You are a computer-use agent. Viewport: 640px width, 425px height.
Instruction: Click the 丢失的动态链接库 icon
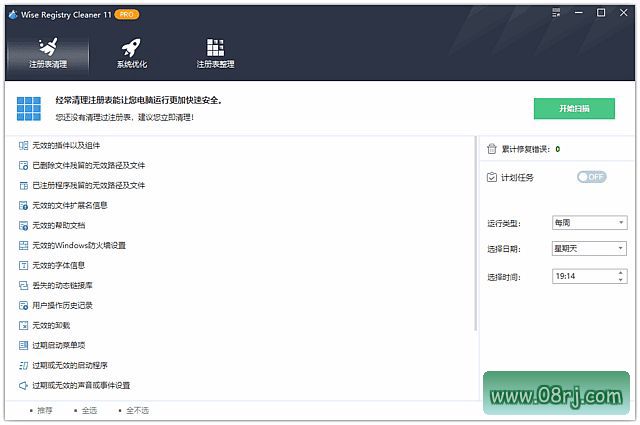click(24, 285)
